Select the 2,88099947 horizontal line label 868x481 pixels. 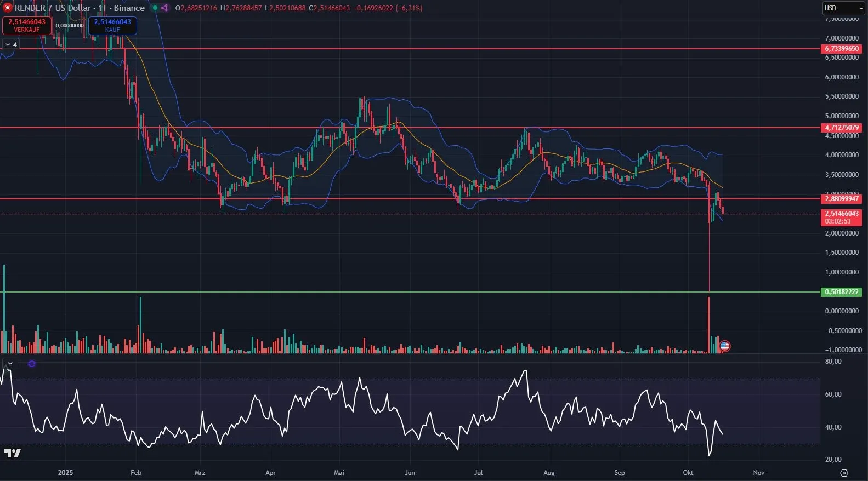[x=842, y=199]
